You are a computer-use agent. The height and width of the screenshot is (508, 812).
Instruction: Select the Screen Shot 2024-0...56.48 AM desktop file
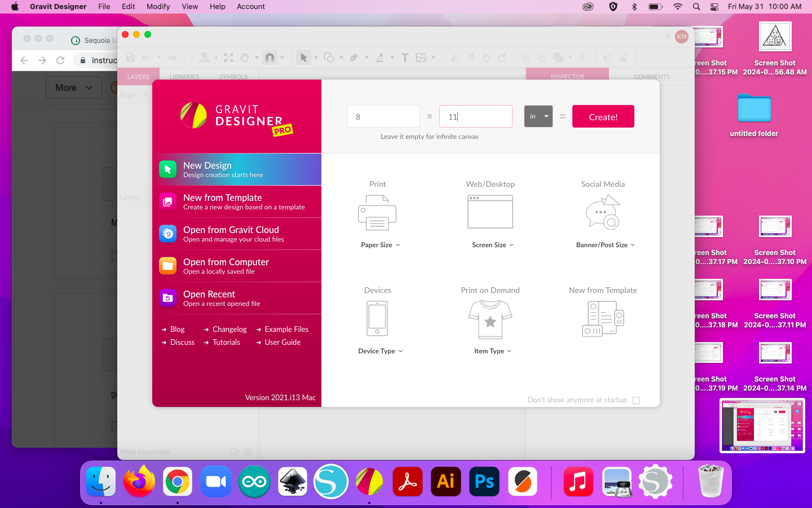coord(775,49)
